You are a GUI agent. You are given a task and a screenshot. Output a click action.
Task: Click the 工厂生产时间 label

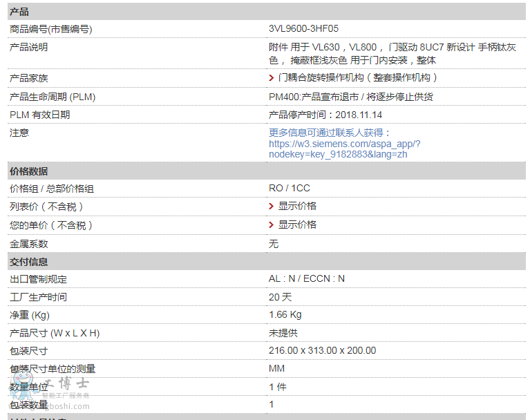38,297
